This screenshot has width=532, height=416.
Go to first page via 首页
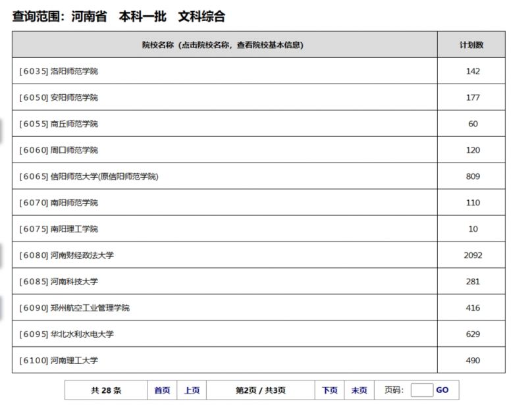tap(162, 390)
